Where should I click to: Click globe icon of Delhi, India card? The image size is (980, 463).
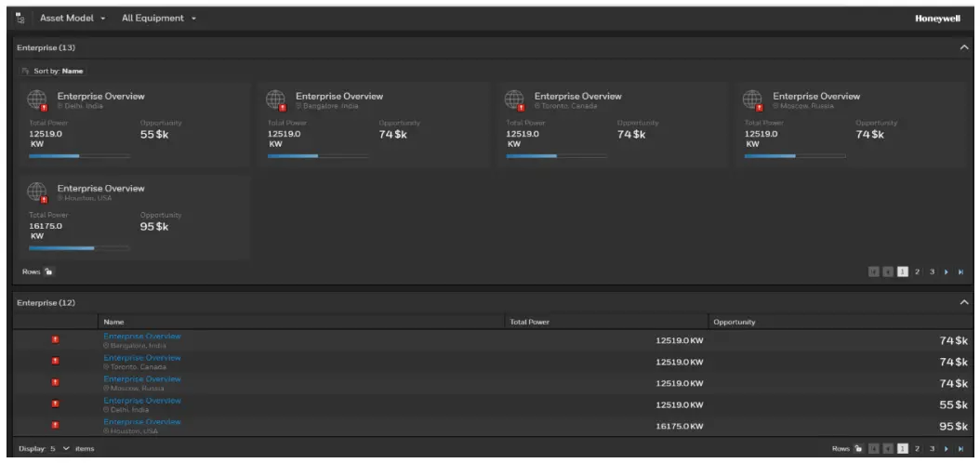pos(37,99)
